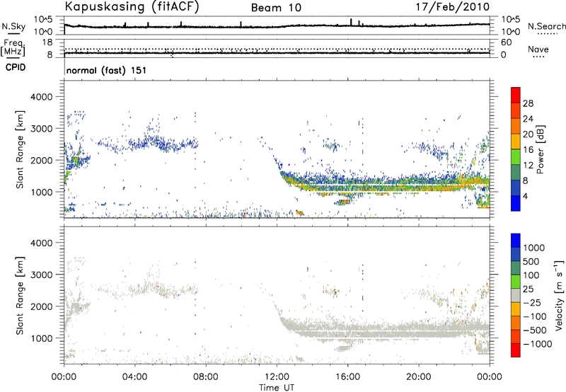Click the 'Kapuskasing (fitACF)' title text

132,7
